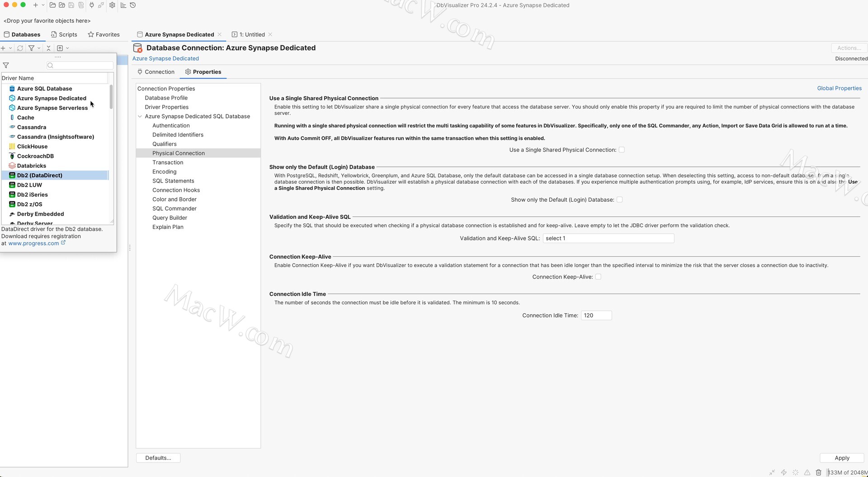This screenshot has width=868, height=477.
Task: Select Database Profile in properties tree
Action: 166,98
